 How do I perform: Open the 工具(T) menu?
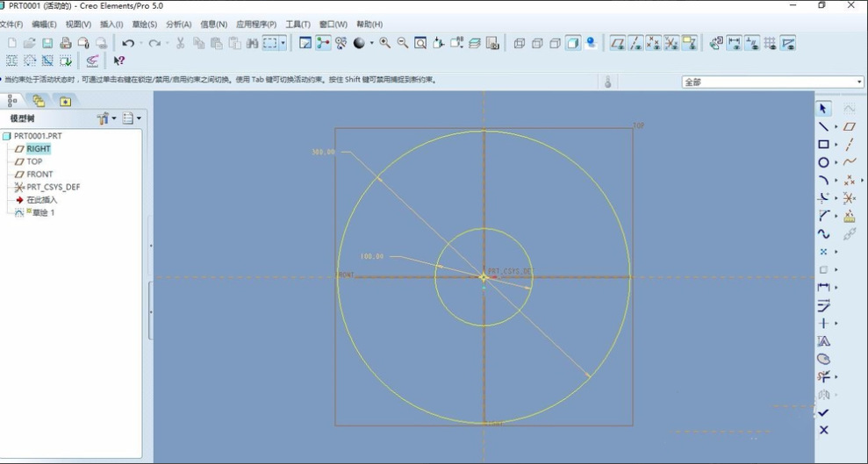298,25
